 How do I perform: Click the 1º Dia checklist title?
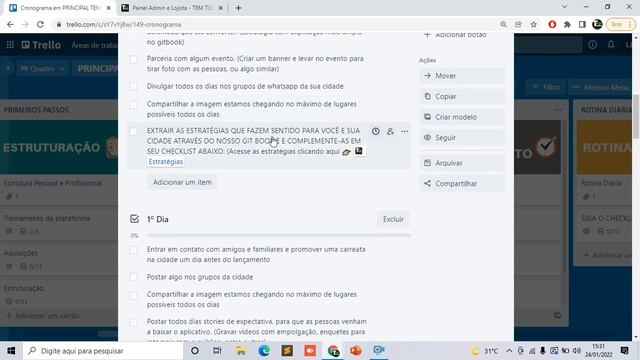(x=158, y=220)
